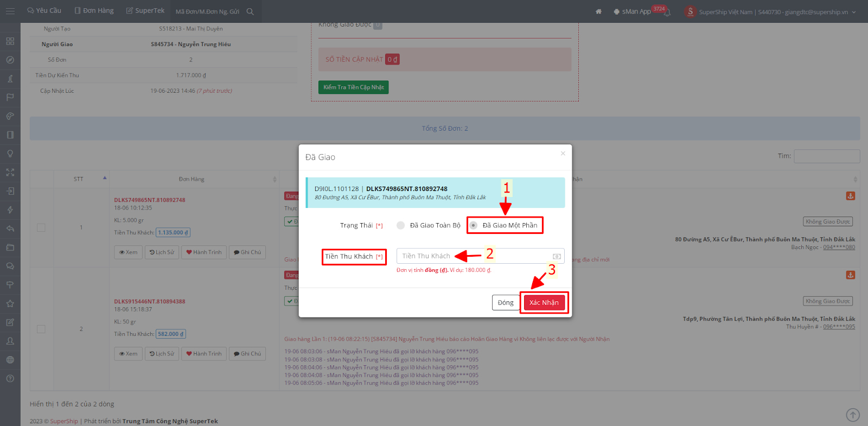Click into the Tiền Thu Khách input field
This screenshot has height=426, width=868.
coord(480,256)
